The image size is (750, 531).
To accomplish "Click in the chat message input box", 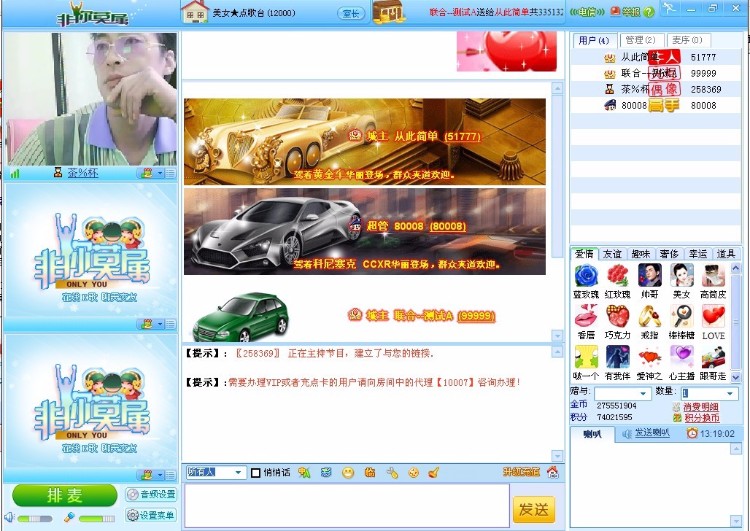I will point(347,506).
